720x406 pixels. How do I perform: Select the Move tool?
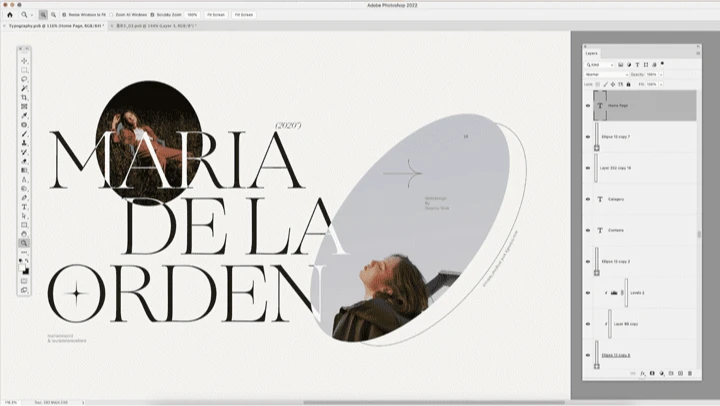24,61
